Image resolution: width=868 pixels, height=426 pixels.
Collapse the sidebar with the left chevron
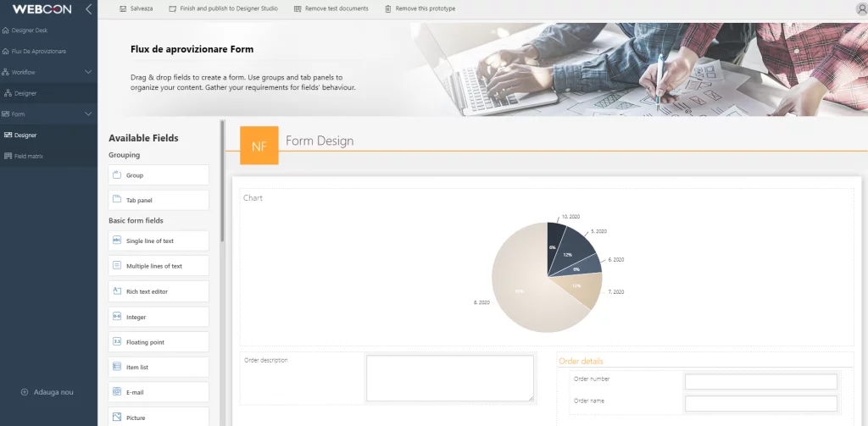(x=88, y=8)
